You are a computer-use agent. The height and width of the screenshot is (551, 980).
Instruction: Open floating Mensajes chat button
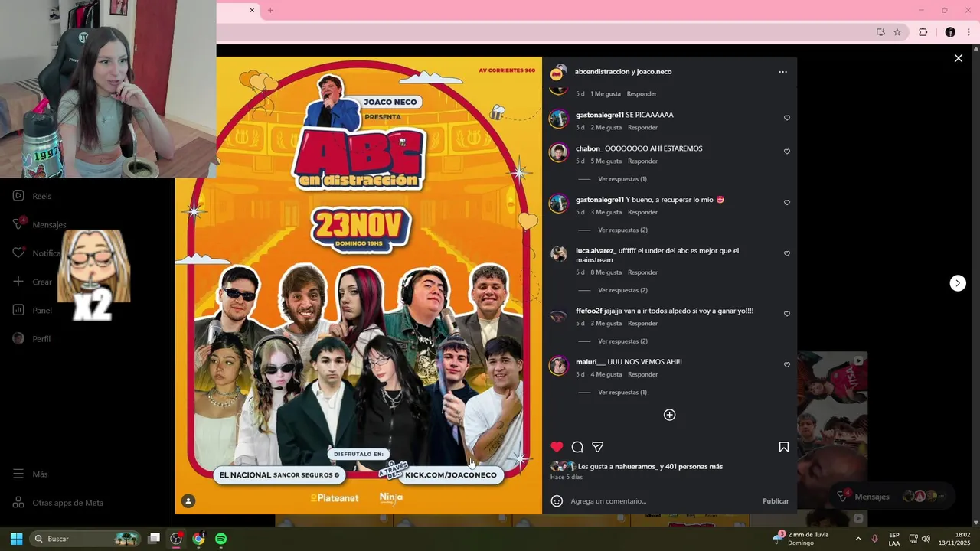tap(892, 497)
